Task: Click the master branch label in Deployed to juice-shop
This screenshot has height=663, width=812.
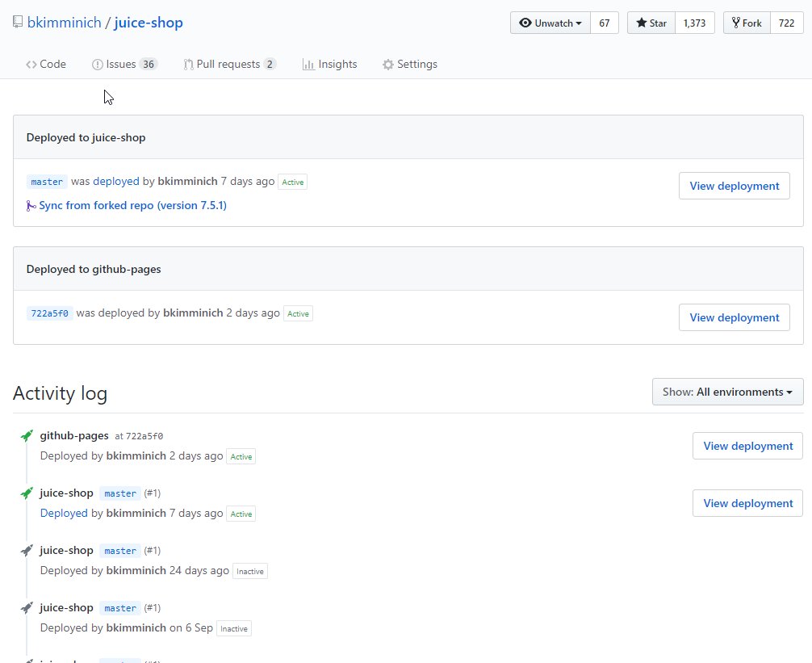Action: [47, 182]
